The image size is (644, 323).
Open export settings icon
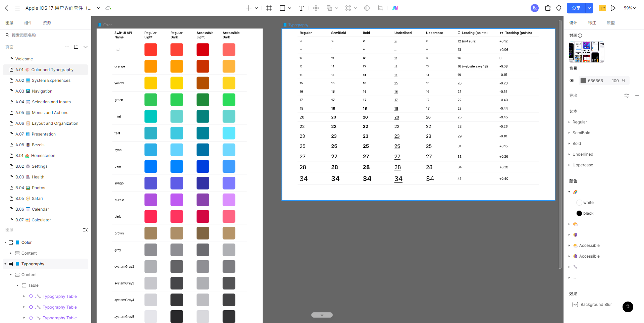pos(627,96)
